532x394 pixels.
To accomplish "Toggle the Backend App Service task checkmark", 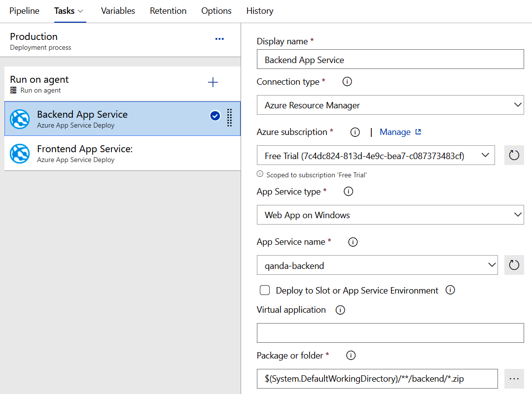I will [215, 116].
